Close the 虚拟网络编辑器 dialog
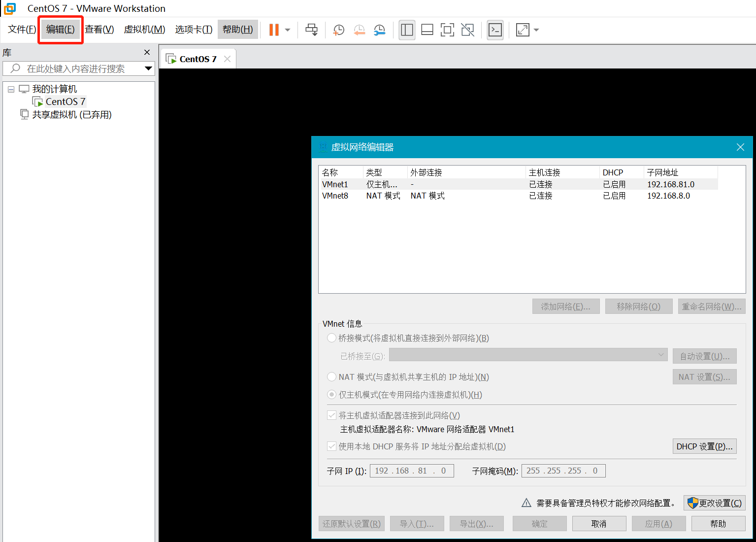756x542 pixels. click(x=740, y=147)
